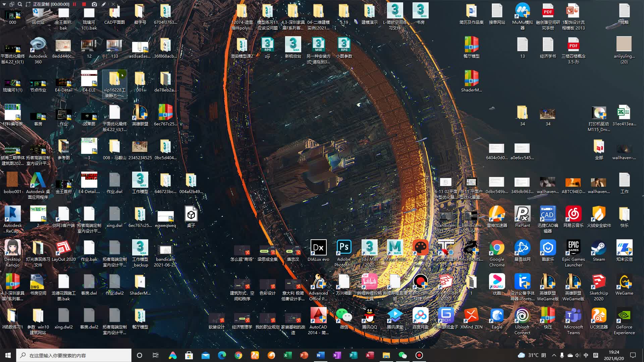
Task: Activate the pencil drawing tool in recorder bar
Action: (x=104, y=4)
